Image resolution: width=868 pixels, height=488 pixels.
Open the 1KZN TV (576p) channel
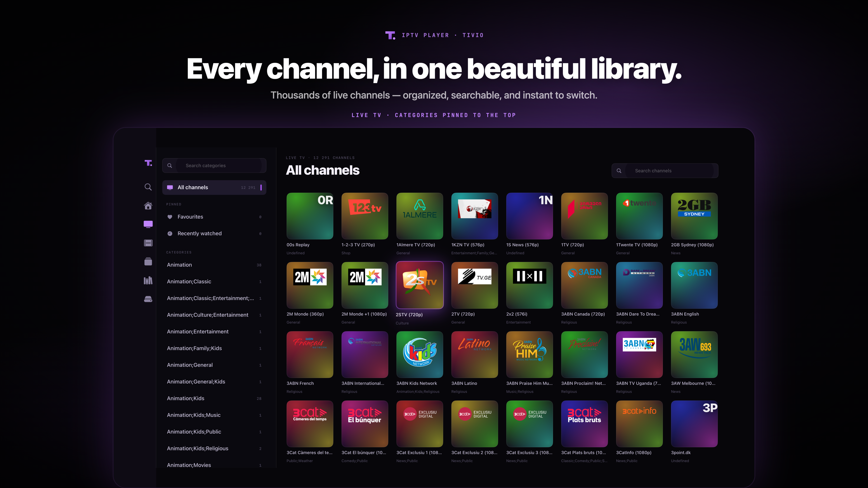(x=474, y=216)
